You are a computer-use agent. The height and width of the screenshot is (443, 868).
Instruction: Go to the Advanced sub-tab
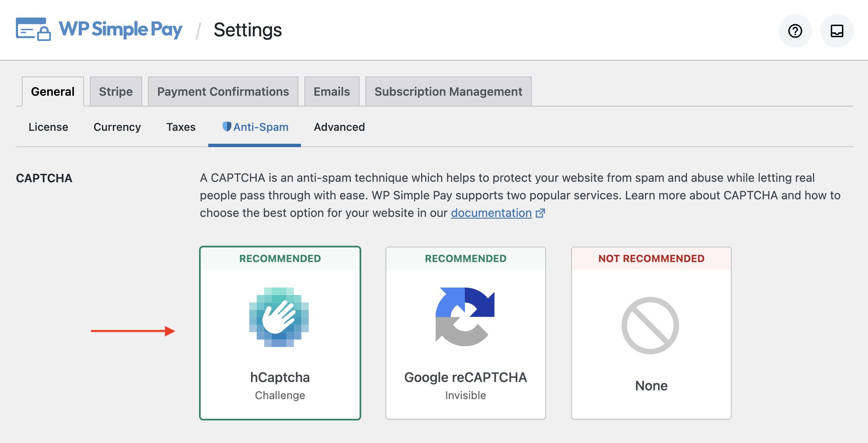(x=339, y=127)
